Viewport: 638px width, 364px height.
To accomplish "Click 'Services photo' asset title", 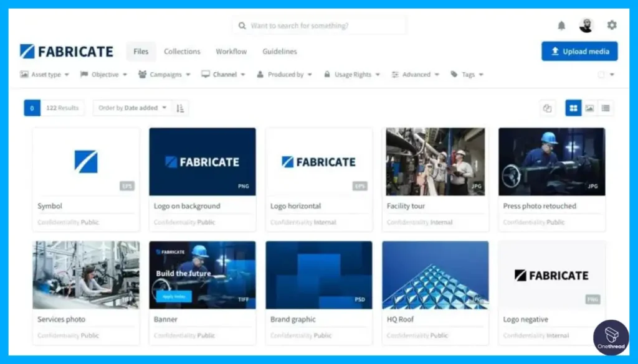I will (62, 319).
